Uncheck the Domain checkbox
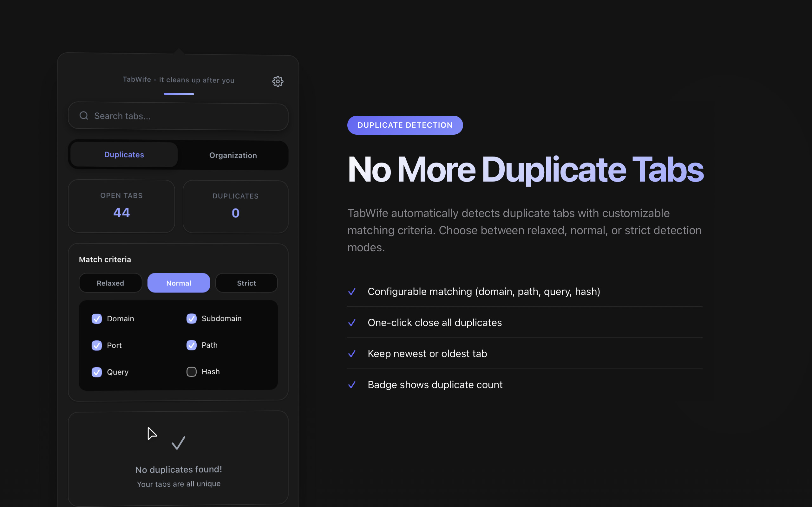 click(x=97, y=318)
